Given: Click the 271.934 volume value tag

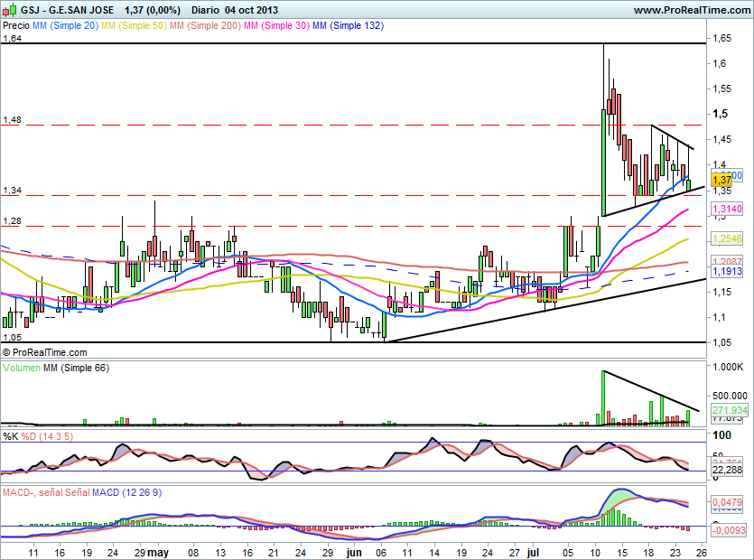Looking at the screenshot, I should click(x=730, y=410).
